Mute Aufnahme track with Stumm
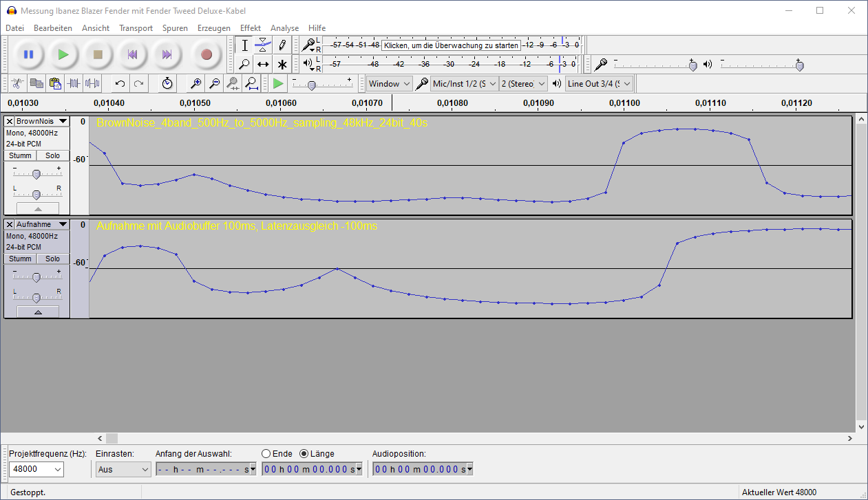 (20, 259)
